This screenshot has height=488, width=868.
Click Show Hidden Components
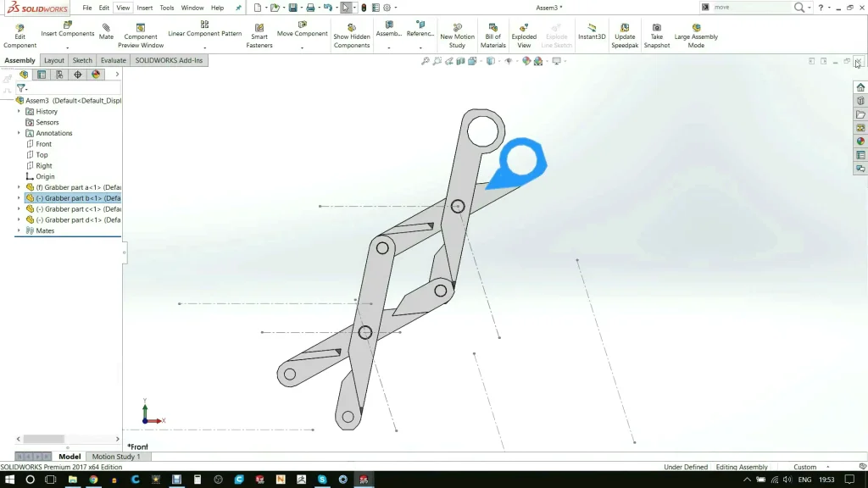(352, 36)
